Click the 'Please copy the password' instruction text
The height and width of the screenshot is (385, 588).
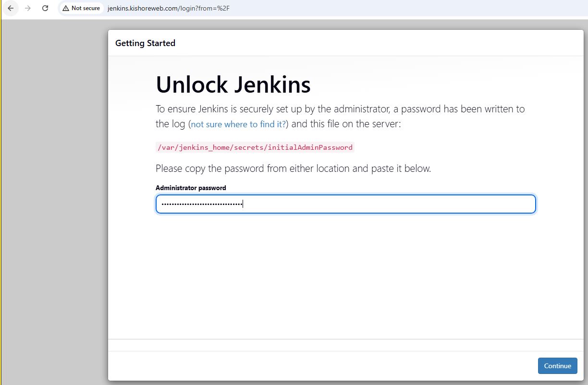click(x=293, y=168)
